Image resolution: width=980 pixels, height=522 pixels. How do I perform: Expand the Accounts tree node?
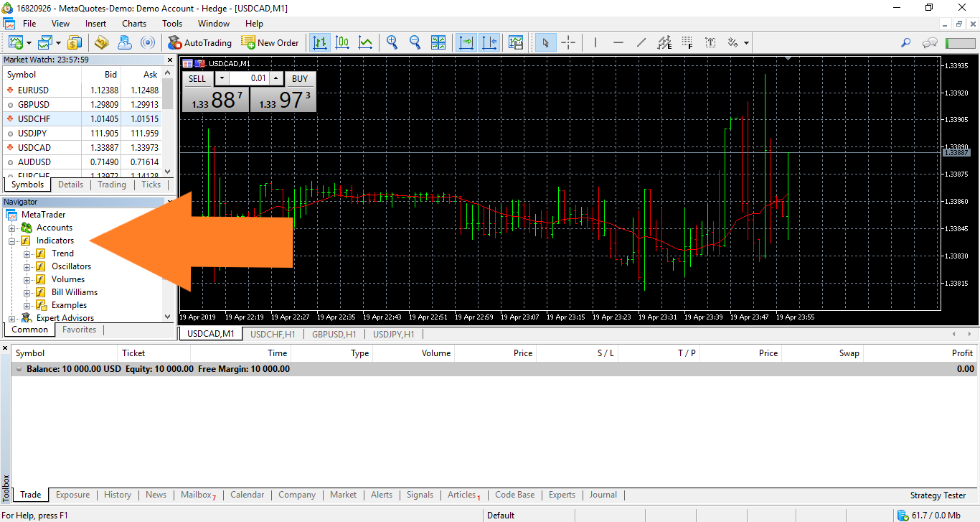11,228
